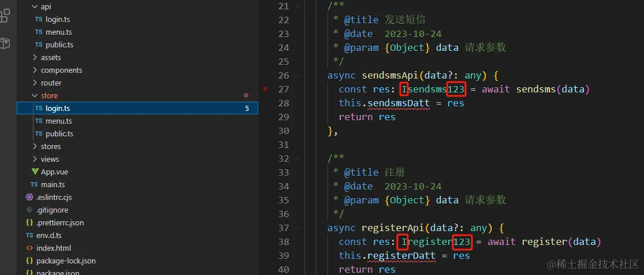The height and width of the screenshot is (275, 644).
Task: Click the Iregister123 type annotation
Action: [x=435, y=241]
